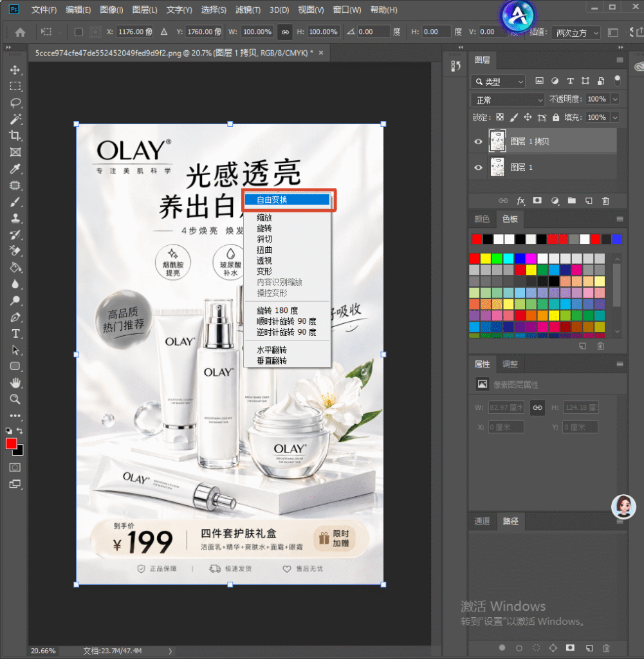Select the Magic Wand tool
The image size is (644, 659).
click(x=15, y=119)
